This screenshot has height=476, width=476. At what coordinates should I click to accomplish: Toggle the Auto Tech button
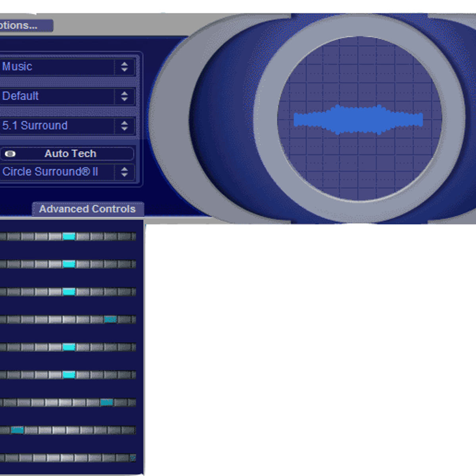tap(70, 154)
